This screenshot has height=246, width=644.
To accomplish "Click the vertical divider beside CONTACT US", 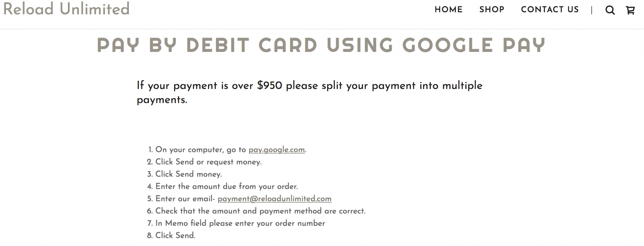I will point(591,10).
